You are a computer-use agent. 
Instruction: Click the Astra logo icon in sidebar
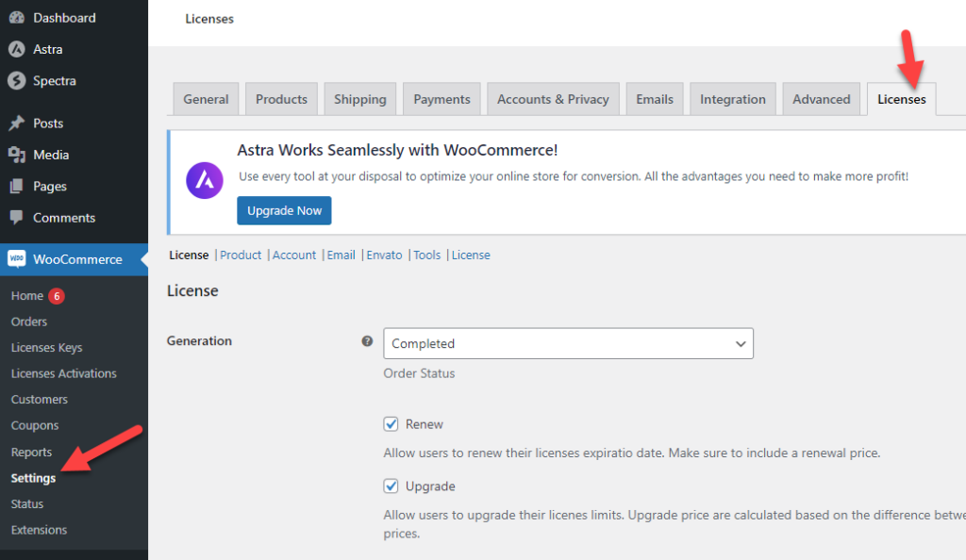point(17,49)
